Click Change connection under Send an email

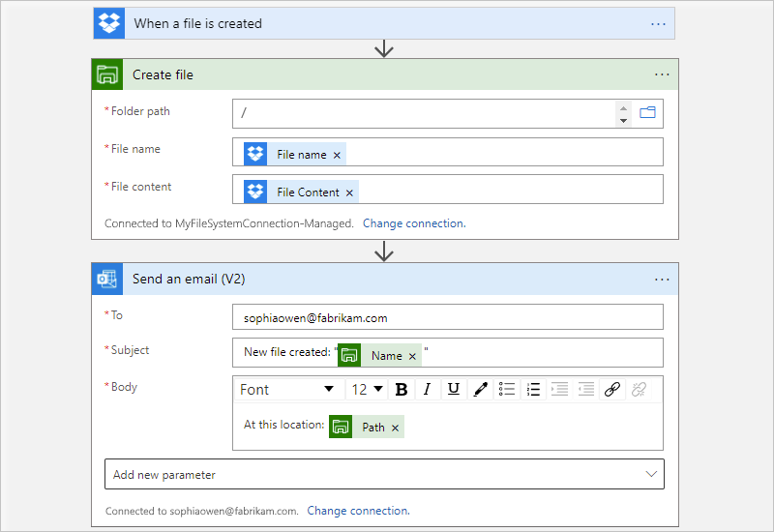coord(358,511)
